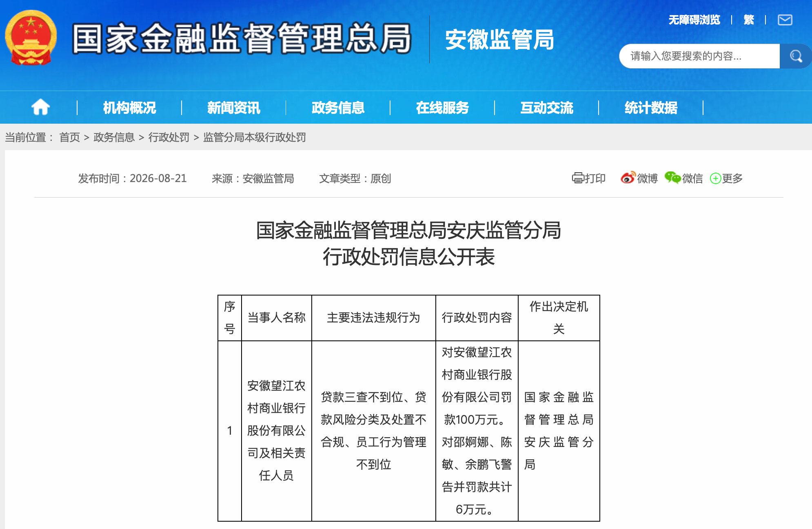Click 行政处罚 in the breadcrumb
Viewport: 812px width, 529px height.
coord(169,137)
